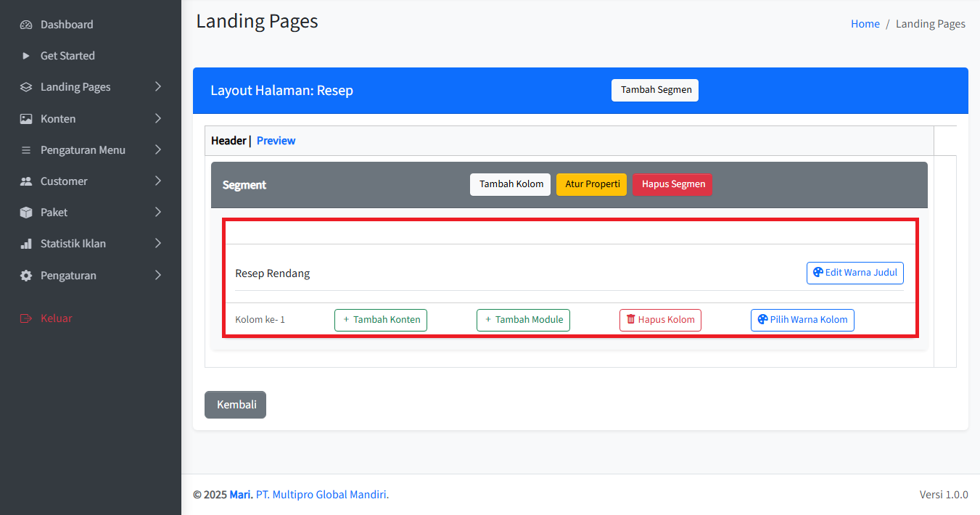Click the Customer people icon
The width and height of the screenshot is (980, 515).
click(x=26, y=181)
